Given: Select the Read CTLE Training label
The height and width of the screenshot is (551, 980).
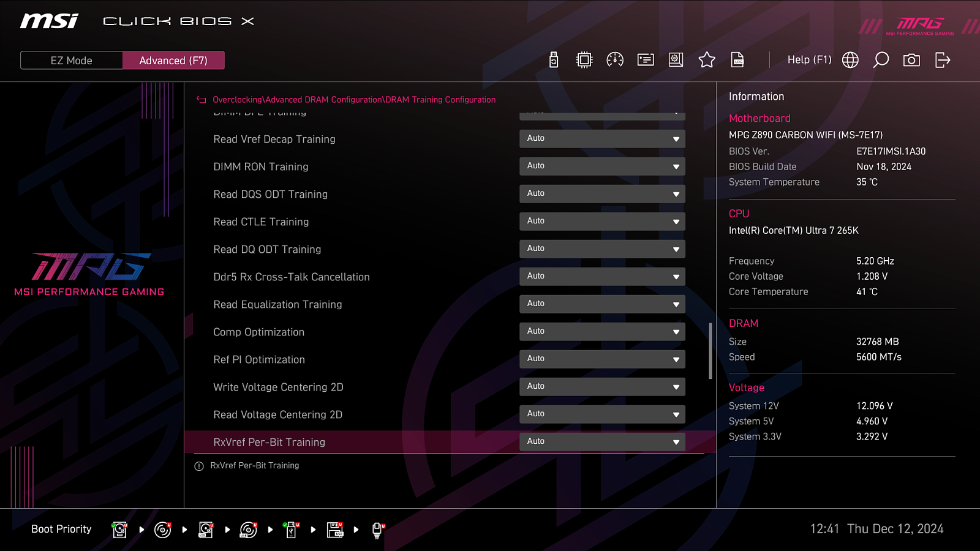Looking at the screenshot, I should pos(261,222).
